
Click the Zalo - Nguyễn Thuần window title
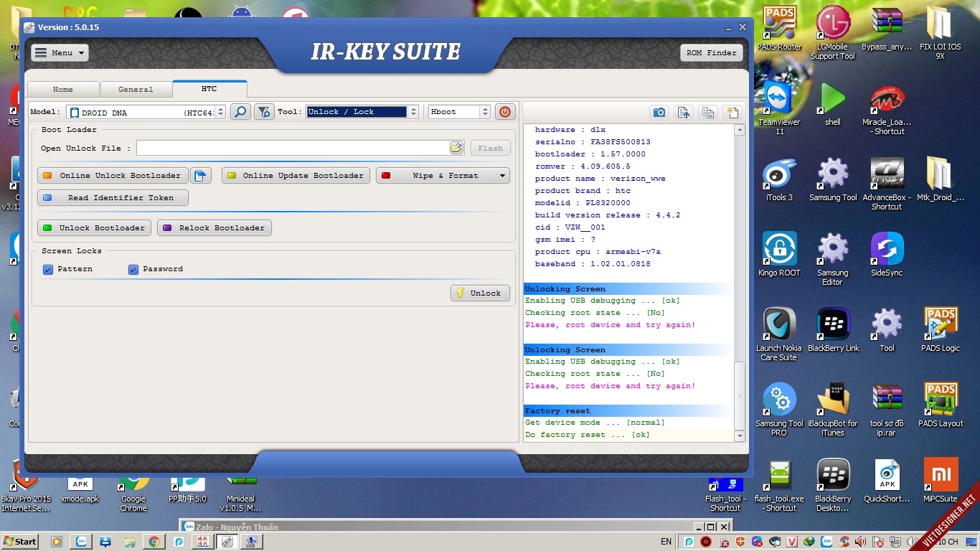pos(237,527)
